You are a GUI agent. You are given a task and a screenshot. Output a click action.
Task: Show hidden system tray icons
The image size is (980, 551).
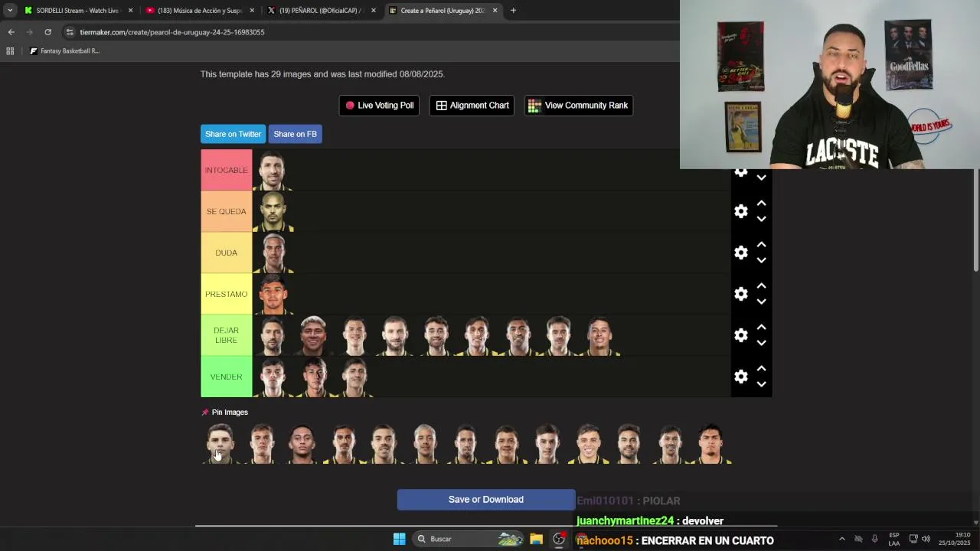(x=841, y=539)
